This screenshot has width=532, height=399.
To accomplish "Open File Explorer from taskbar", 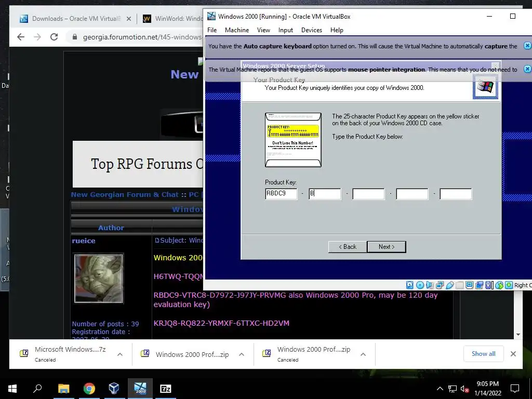I will pos(64,389).
